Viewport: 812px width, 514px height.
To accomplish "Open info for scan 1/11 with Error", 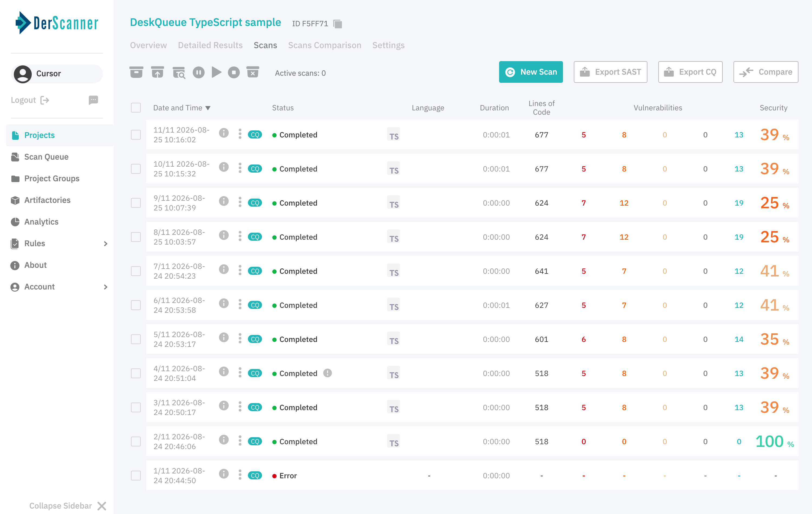I will point(224,474).
